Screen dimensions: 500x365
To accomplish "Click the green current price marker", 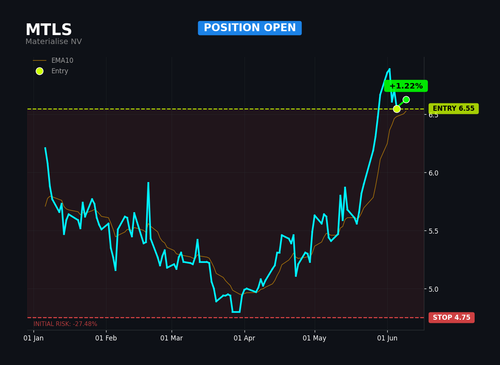I will [x=406, y=99].
